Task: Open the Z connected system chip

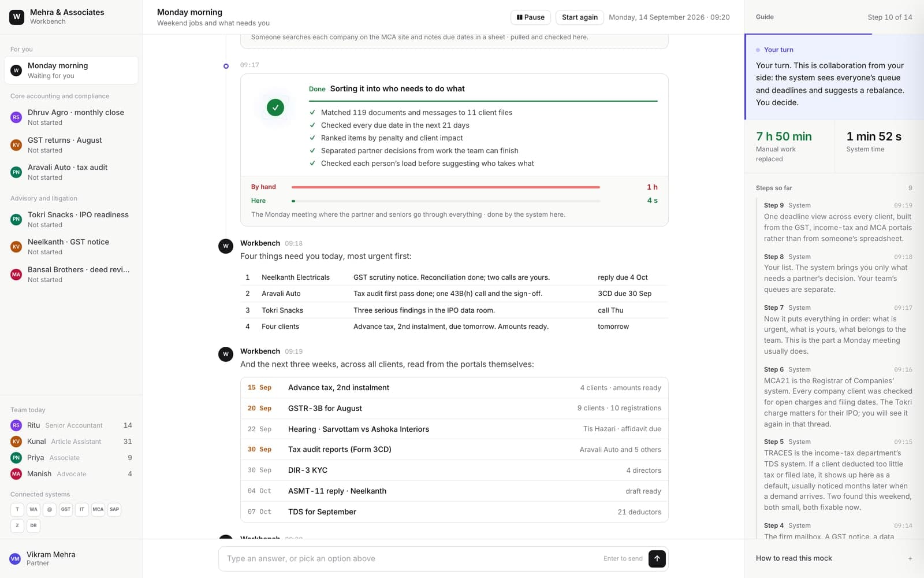Action: click(x=17, y=525)
